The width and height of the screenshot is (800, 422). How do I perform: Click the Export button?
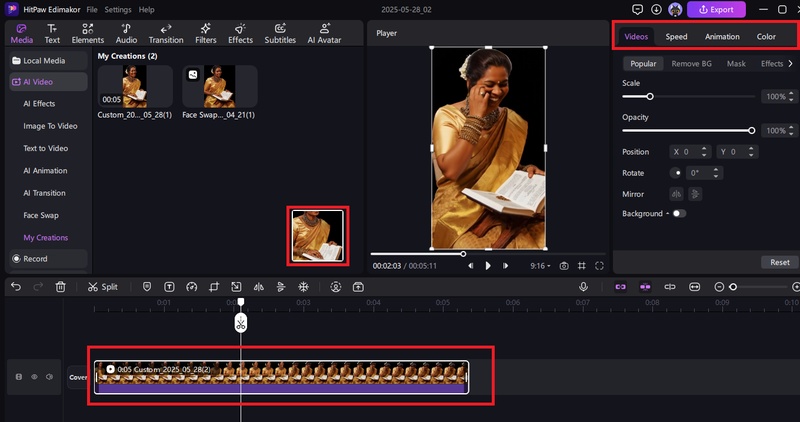pos(716,10)
